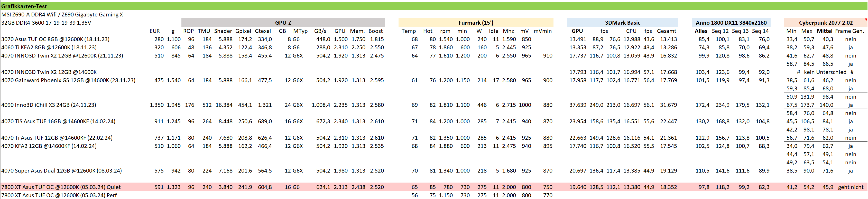This screenshot has height=199, width=868.
Task: Click the Temp column header under Furmark
Action: click(408, 31)
